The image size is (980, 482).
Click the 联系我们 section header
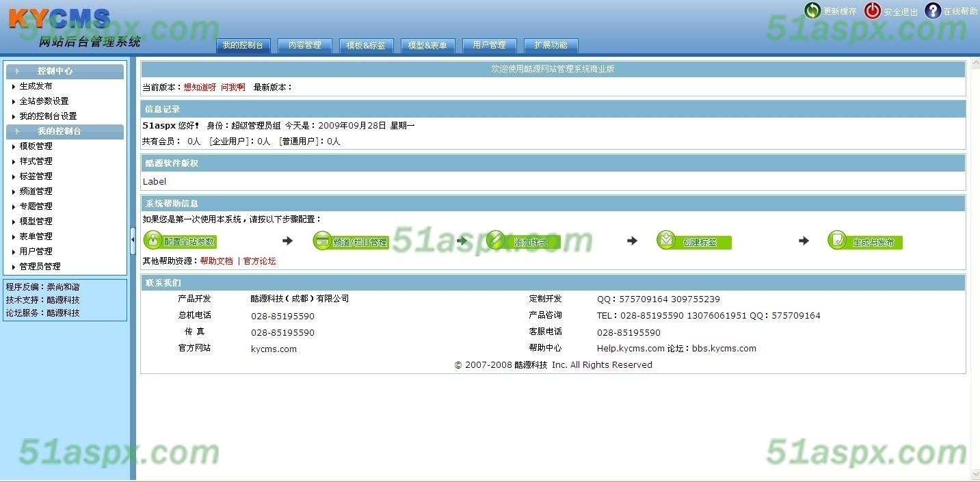pyautogui.click(x=553, y=283)
